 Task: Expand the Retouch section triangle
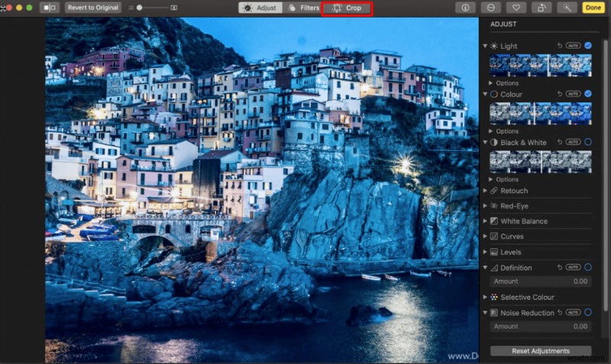(485, 191)
